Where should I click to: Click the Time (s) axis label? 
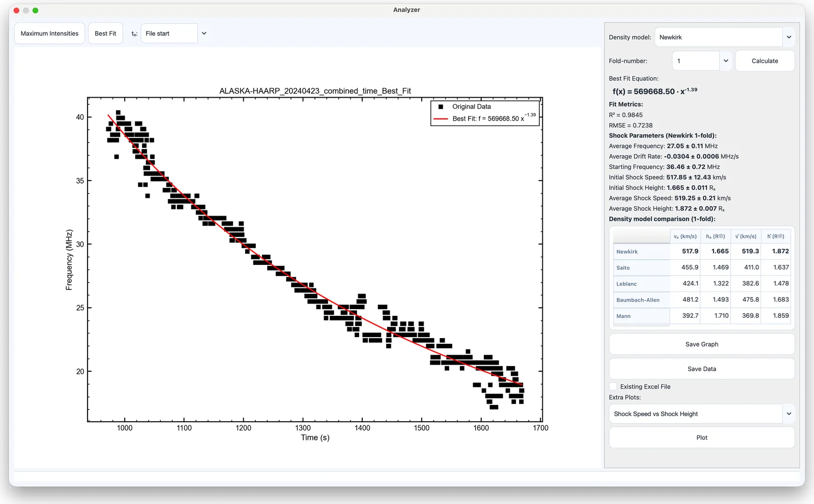pyautogui.click(x=315, y=438)
